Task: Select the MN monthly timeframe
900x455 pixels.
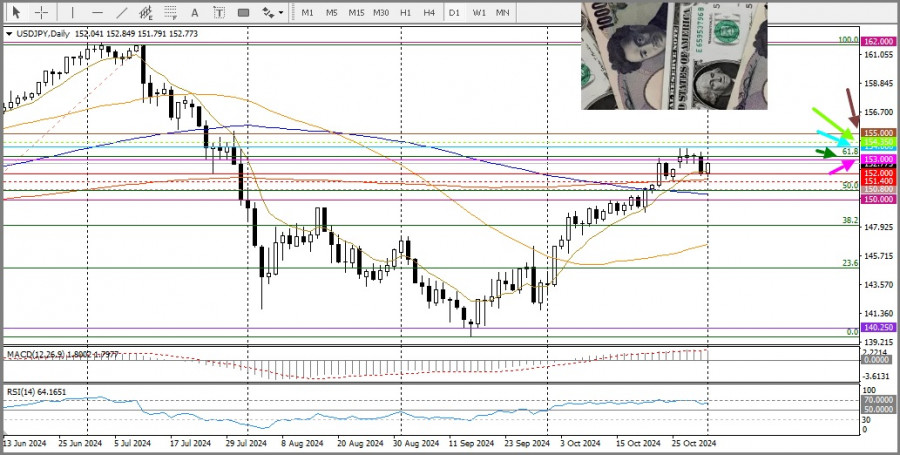Action: [x=503, y=12]
